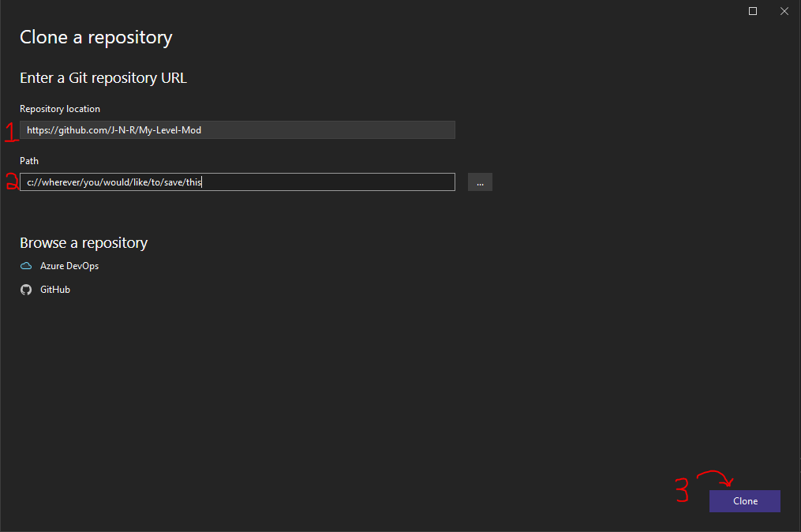Click the Repository location URL field
The height and width of the screenshot is (532, 801).
point(237,129)
